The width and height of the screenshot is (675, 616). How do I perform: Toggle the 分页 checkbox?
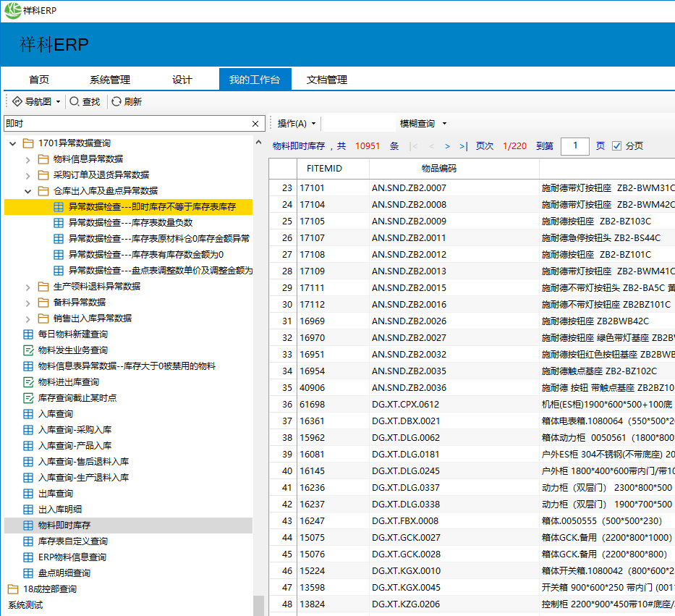617,146
